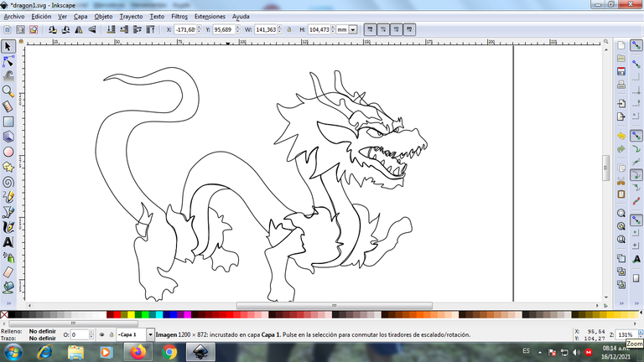Click the Duplicate icon in commands bar
This screenshot has height=362, width=644.
[x=621, y=258]
